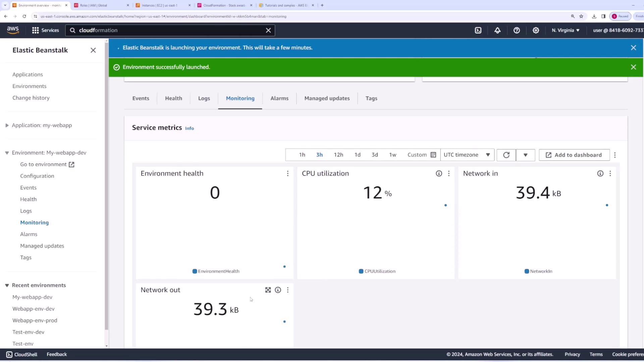The width and height of the screenshot is (644, 362).
Task: Open the help question mark icon
Action: 517,30
